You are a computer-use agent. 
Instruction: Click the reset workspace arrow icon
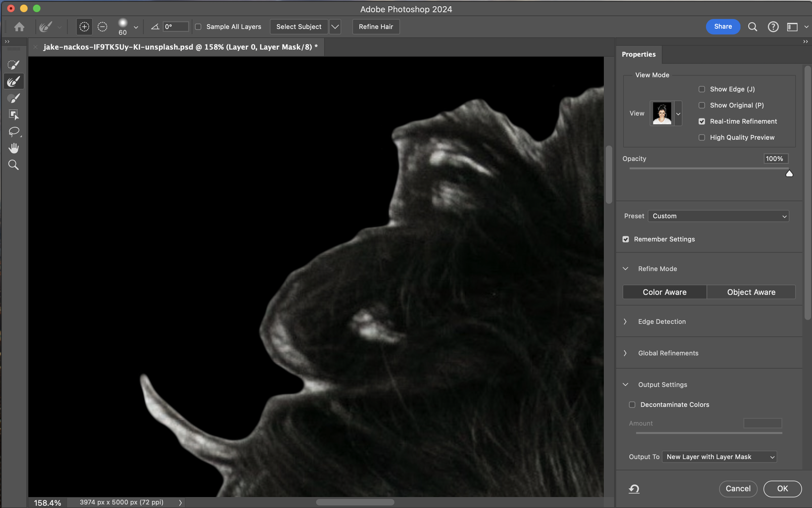(x=634, y=488)
